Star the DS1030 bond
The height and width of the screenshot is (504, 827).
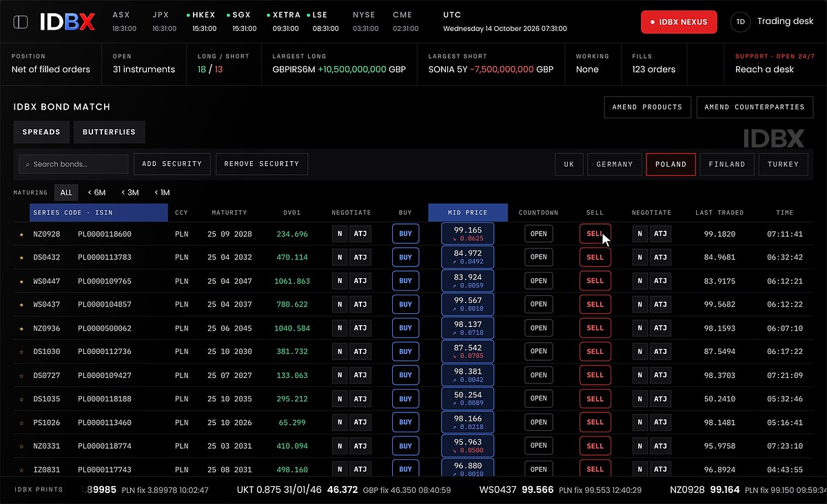(21, 352)
